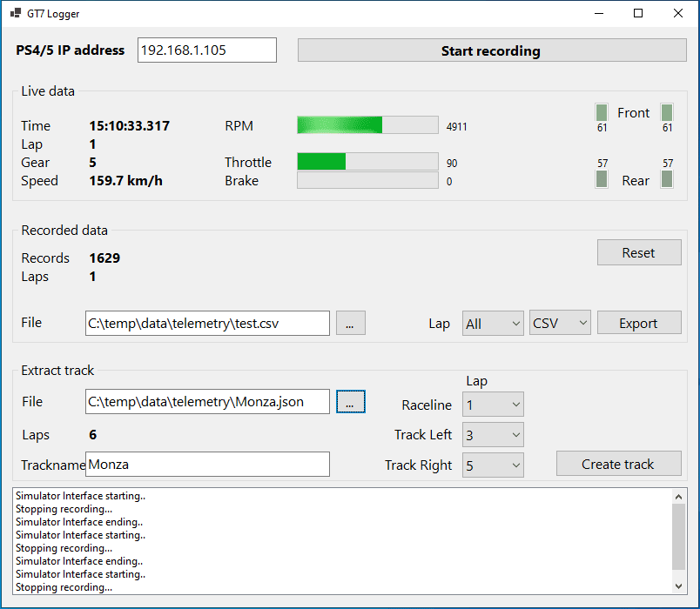The width and height of the screenshot is (700, 609).
Task: Click the Brake progress bar
Action: pos(367,180)
